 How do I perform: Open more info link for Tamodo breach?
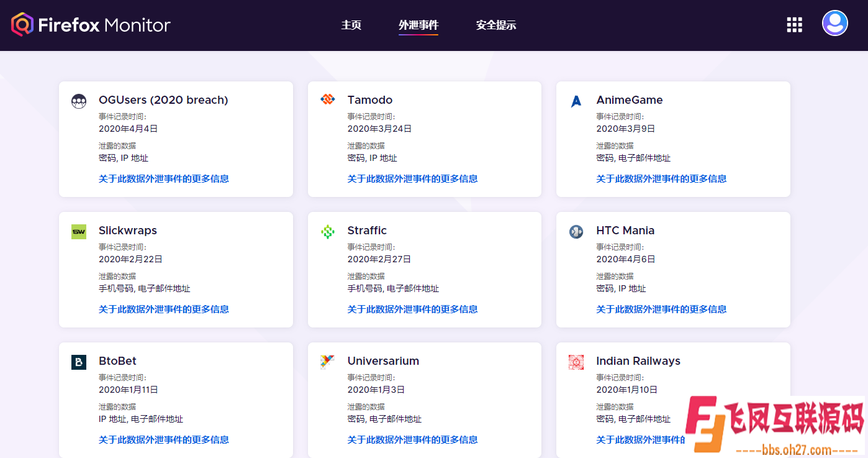coord(413,179)
